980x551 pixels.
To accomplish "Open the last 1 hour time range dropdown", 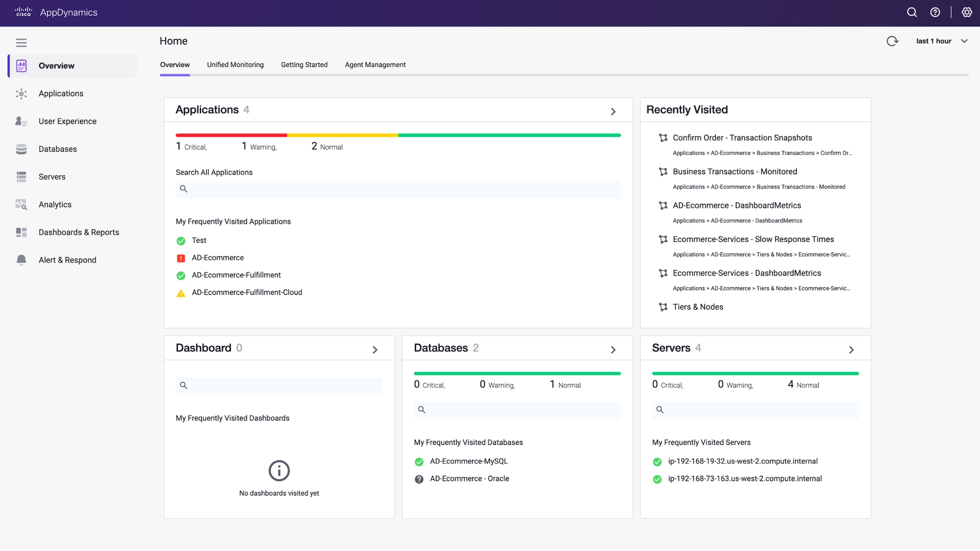I will pos(942,41).
